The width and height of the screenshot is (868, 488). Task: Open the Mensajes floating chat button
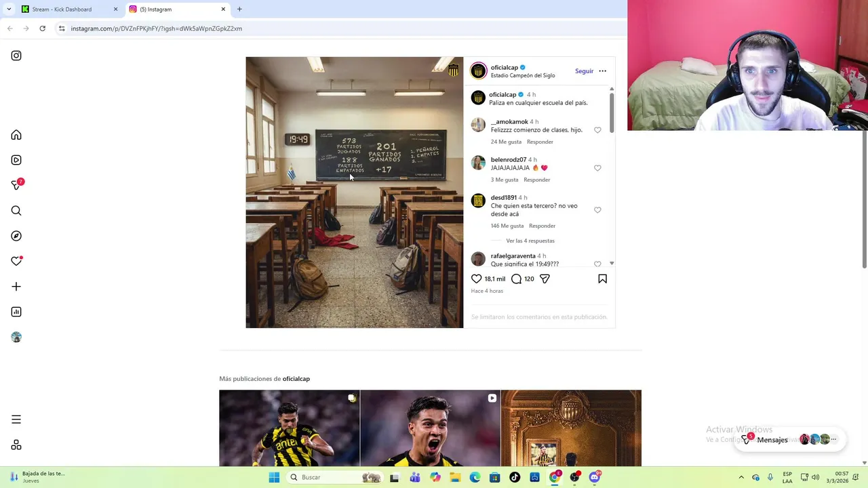(x=790, y=440)
